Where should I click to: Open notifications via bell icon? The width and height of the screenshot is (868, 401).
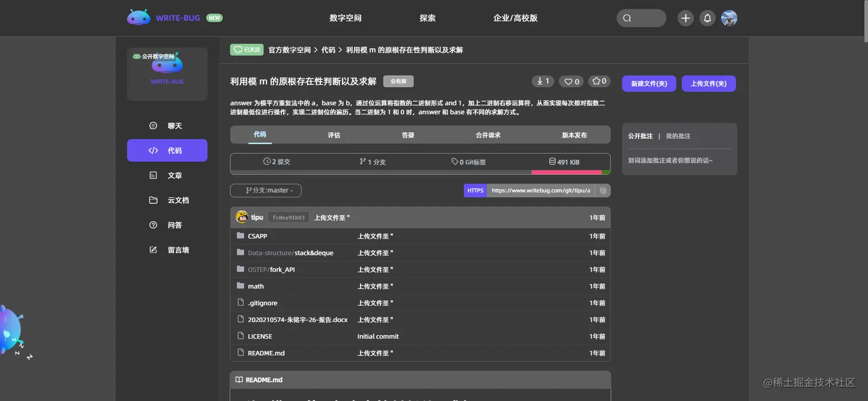click(x=707, y=18)
